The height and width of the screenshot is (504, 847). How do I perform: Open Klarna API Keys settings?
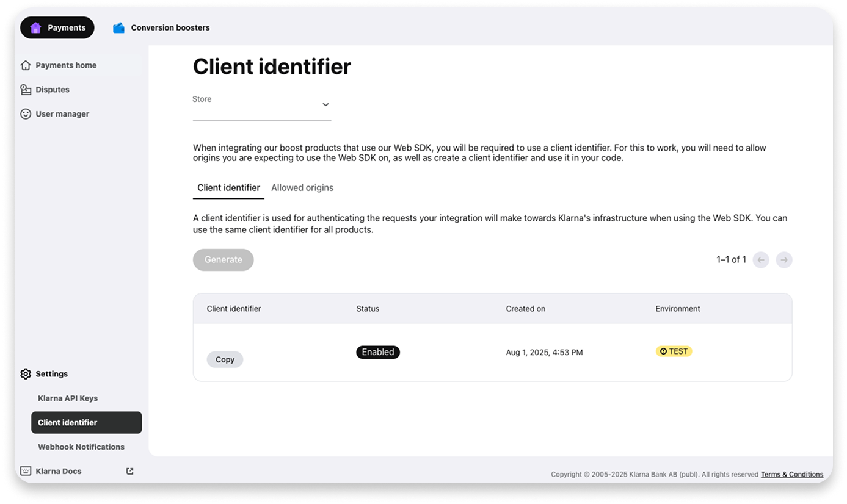click(68, 398)
